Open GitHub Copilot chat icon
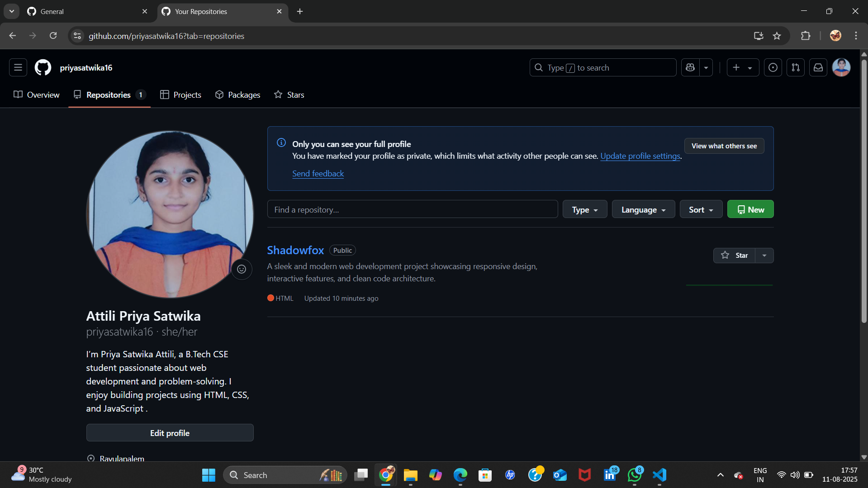The image size is (868, 488). [x=690, y=67]
